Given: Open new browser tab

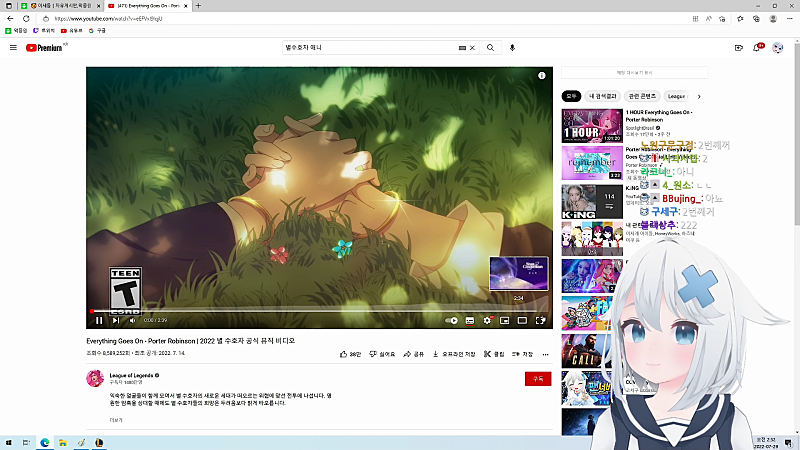Looking at the screenshot, I should (198, 6).
